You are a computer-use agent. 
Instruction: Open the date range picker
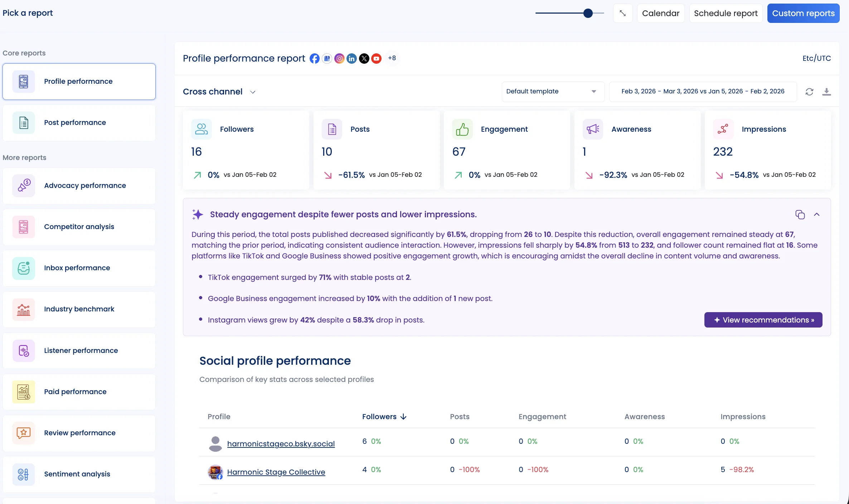click(x=703, y=92)
